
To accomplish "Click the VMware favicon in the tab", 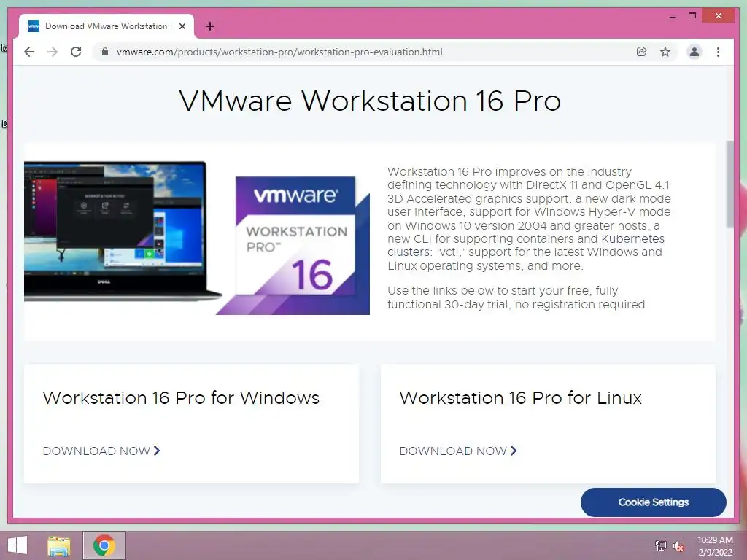I will tap(34, 26).
